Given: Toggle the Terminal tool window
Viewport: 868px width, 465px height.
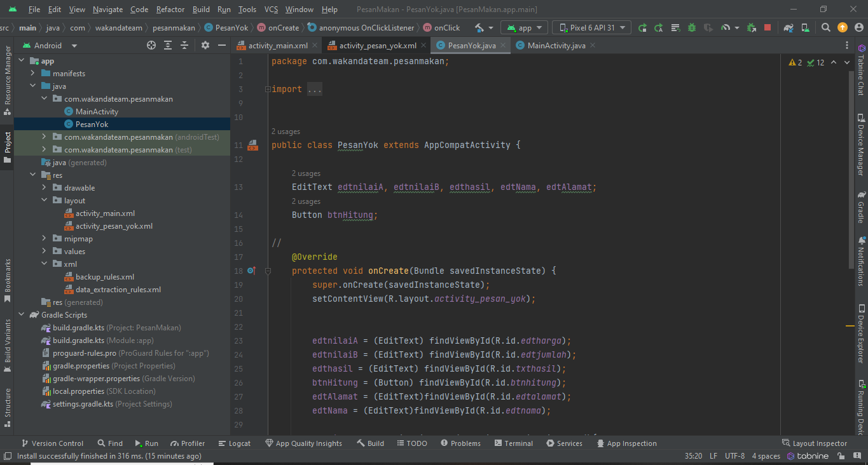Looking at the screenshot, I should pos(513,443).
